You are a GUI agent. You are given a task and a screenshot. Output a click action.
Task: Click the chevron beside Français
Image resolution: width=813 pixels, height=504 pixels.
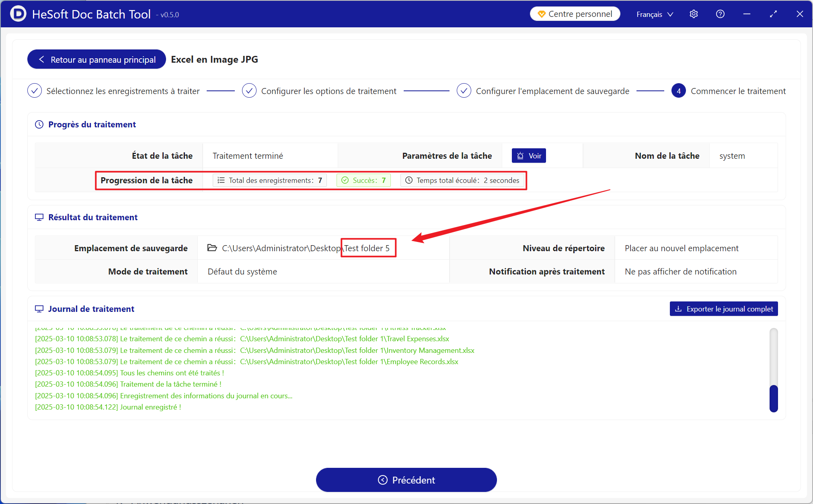670,14
